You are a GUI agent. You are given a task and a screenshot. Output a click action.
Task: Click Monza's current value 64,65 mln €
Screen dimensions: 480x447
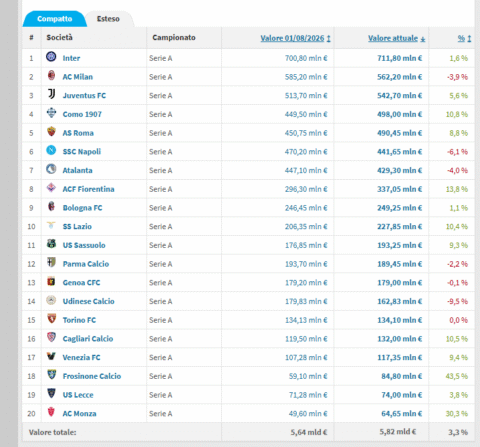coord(402,413)
